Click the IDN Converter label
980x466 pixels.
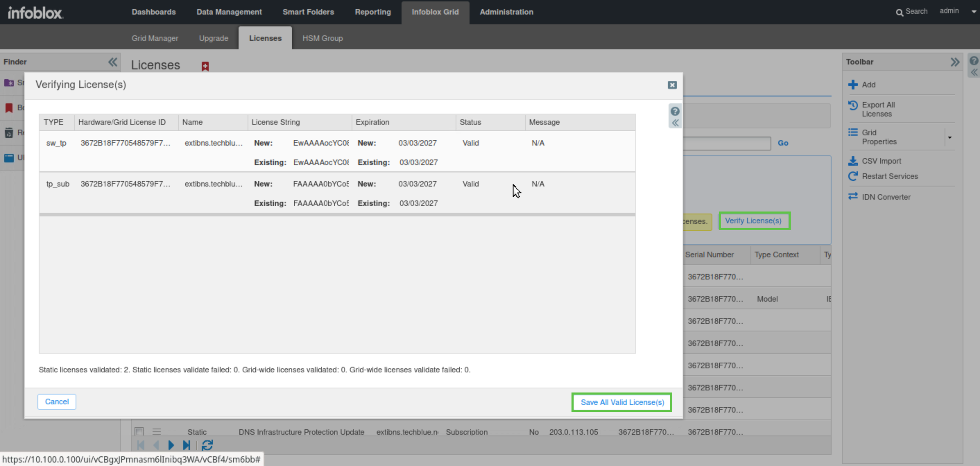click(x=886, y=197)
